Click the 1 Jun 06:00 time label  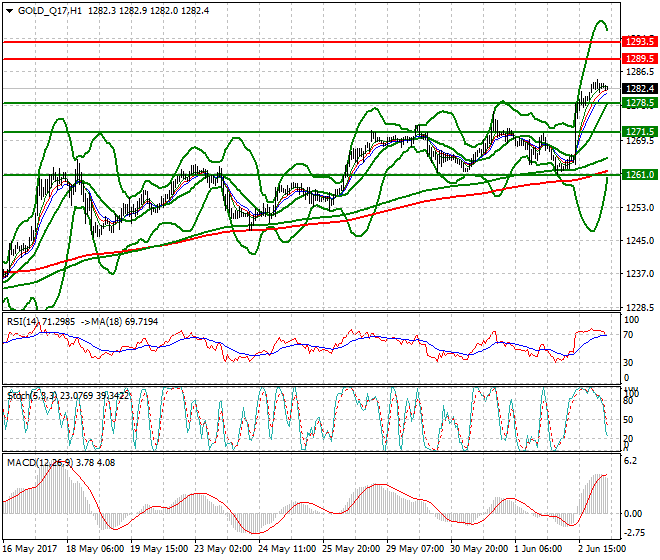coord(538,549)
